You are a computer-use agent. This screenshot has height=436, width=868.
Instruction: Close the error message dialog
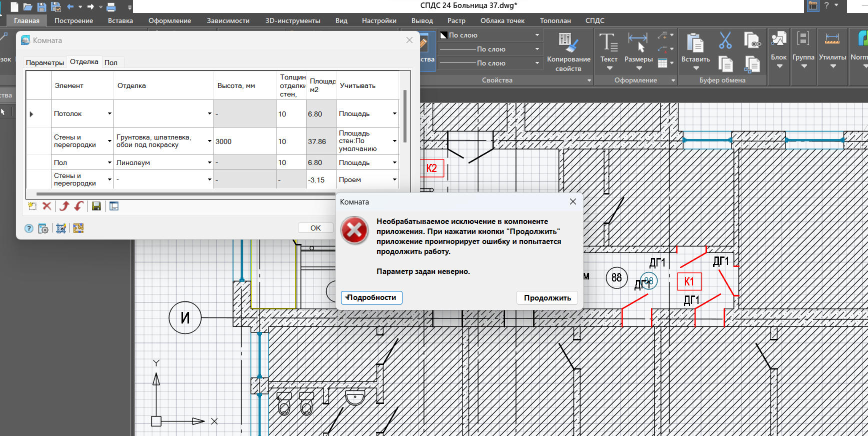pyautogui.click(x=573, y=201)
